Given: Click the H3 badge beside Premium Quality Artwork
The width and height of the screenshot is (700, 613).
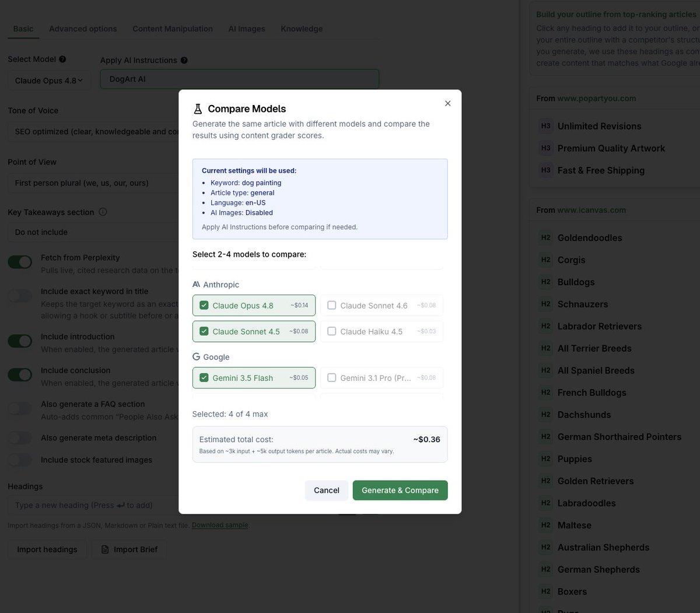Looking at the screenshot, I should (x=545, y=148).
